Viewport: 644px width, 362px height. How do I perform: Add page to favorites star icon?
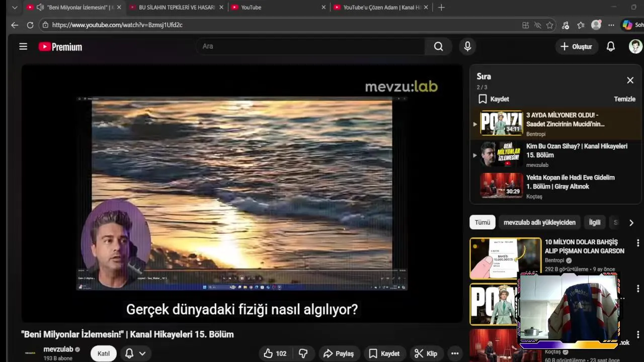[550, 25]
